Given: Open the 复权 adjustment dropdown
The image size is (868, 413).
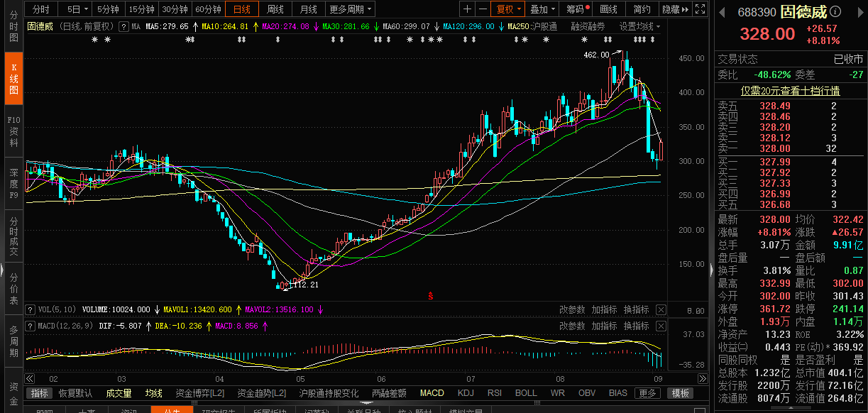Looking at the screenshot, I should [509, 9].
